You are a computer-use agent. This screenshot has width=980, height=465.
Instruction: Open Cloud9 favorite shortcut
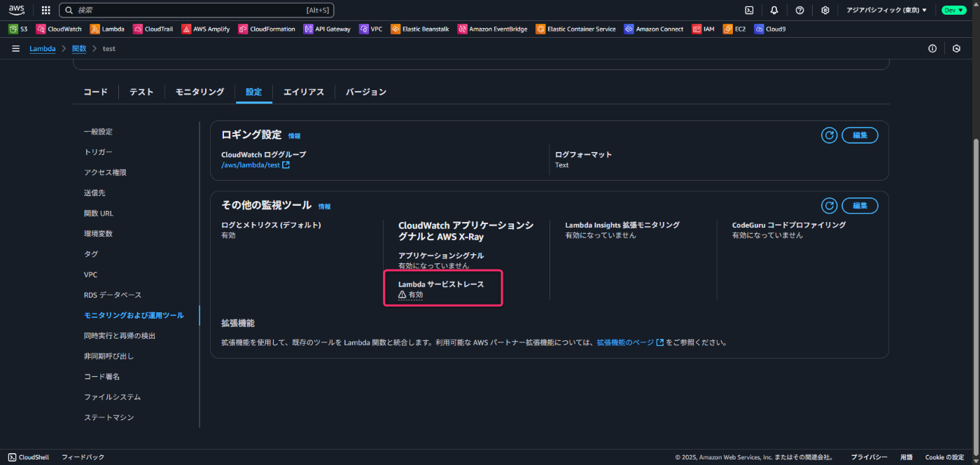coord(770,29)
